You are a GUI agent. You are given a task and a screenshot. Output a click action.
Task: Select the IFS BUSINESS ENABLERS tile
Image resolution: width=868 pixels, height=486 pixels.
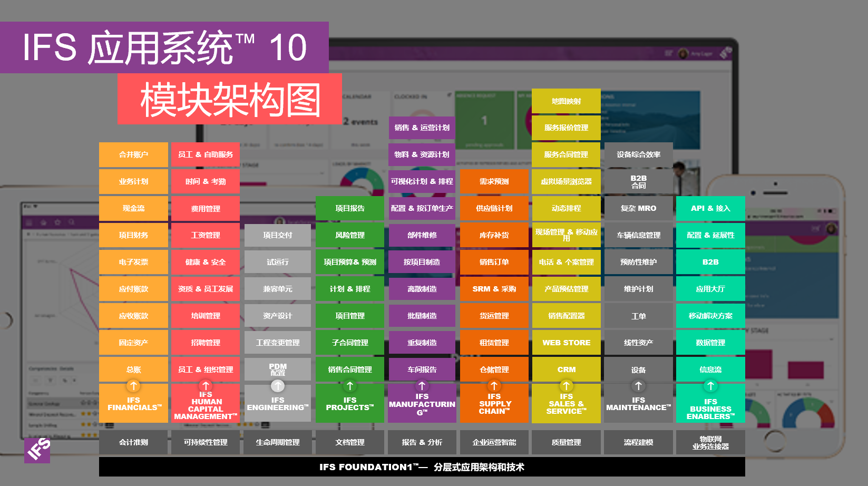tap(710, 403)
